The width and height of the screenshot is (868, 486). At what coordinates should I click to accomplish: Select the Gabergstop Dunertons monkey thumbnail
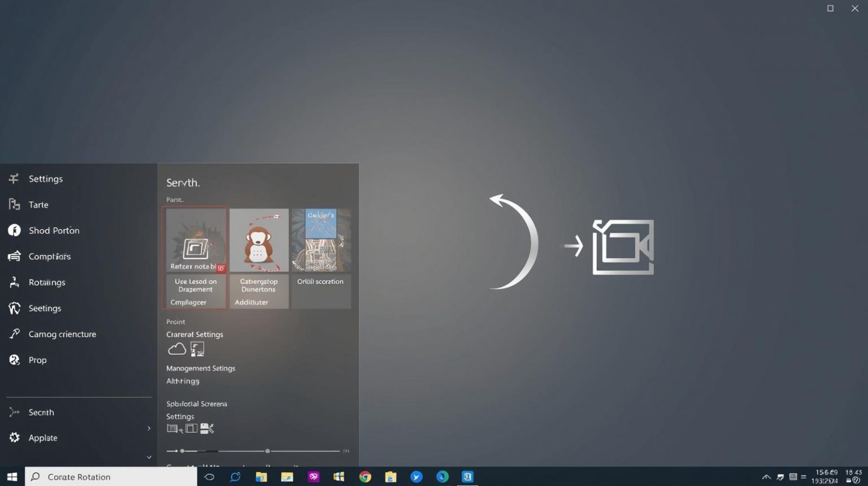259,240
